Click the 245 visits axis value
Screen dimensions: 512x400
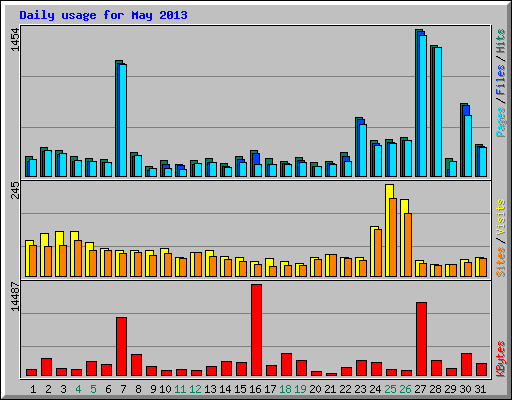pos(15,190)
